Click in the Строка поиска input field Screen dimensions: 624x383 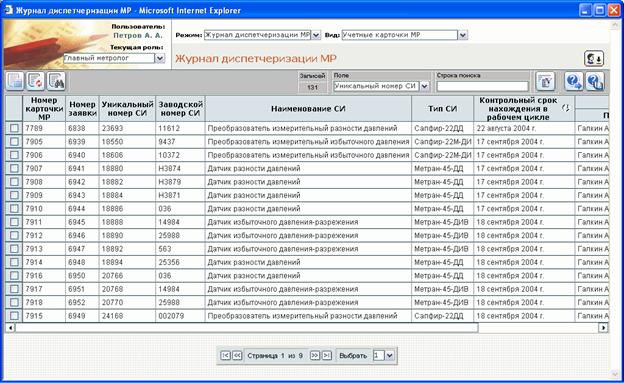point(482,86)
